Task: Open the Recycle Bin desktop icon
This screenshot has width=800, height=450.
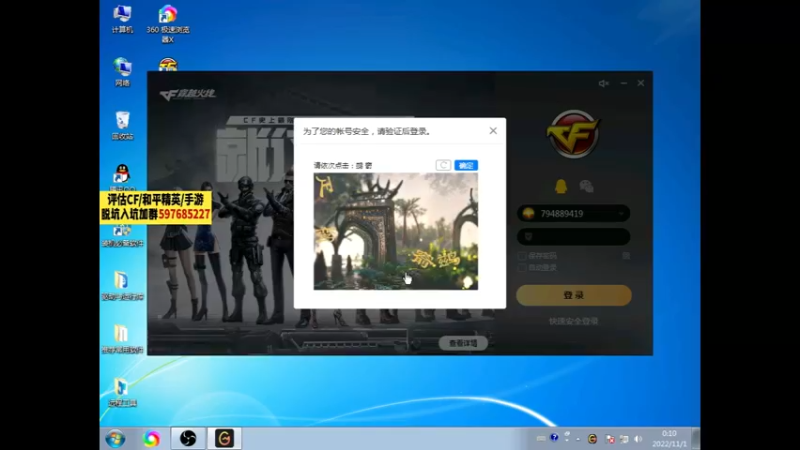Action: click(x=122, y=126)
